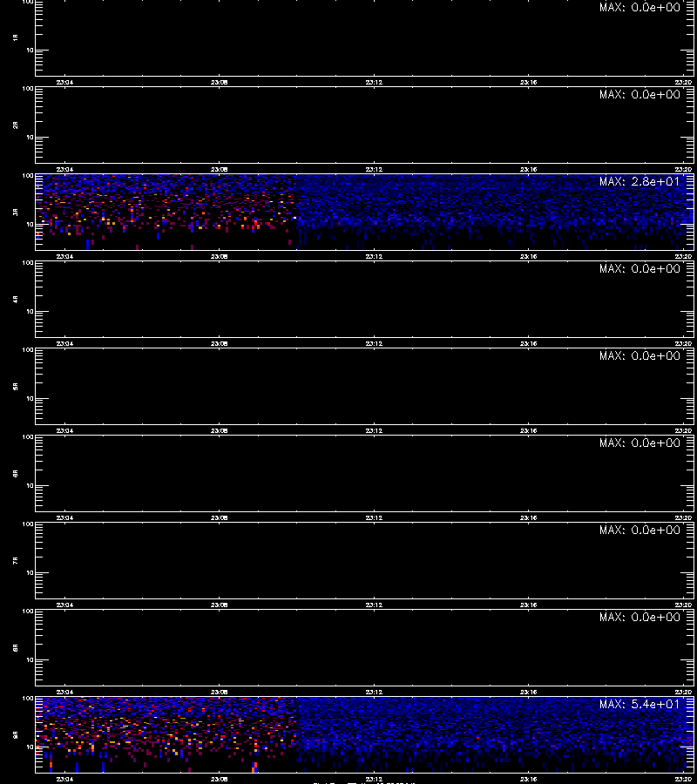Select MAX: 0.0e+00 in the 2R panel
Screen dimensions: 697x784
tap(639, 94)
